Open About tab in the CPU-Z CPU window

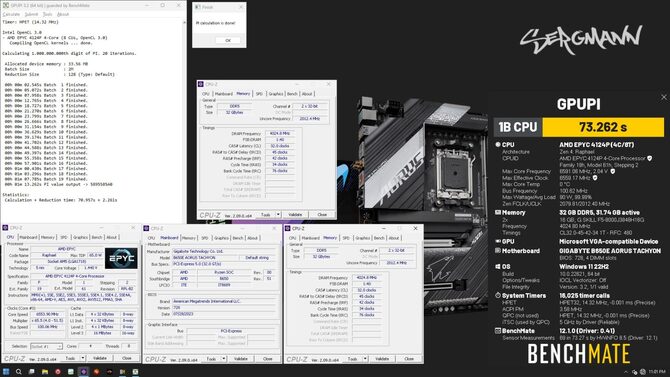point(112,237)
